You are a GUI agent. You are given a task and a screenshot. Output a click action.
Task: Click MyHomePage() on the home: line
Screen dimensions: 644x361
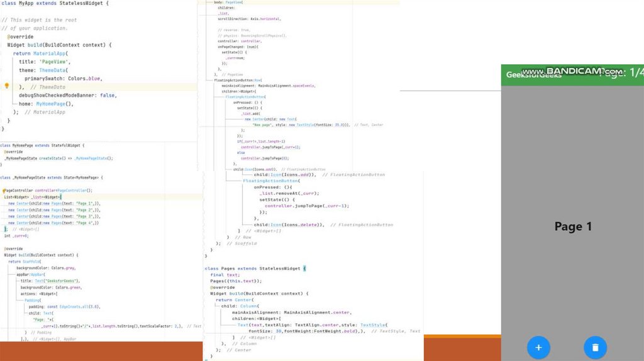tap(55, 103)
